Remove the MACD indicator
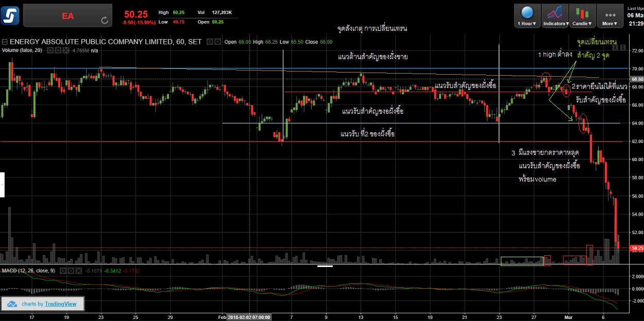Viewport: 644px width, 321px height. point(79,271)
